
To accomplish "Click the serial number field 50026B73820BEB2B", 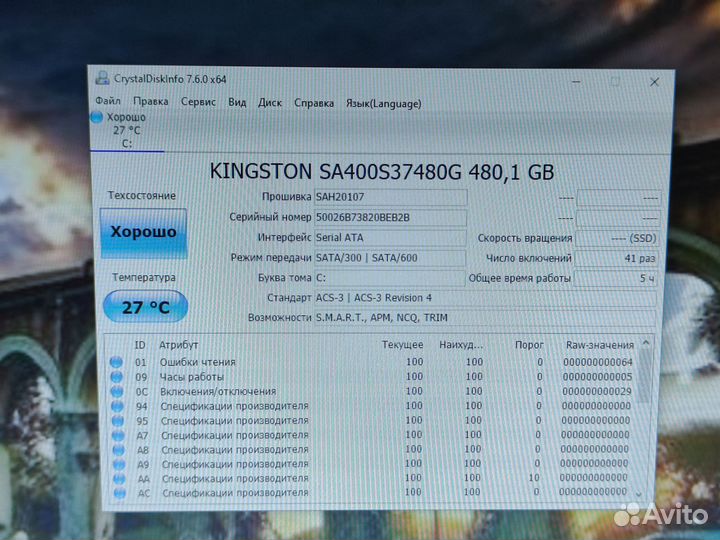I will tap(390, 218).
